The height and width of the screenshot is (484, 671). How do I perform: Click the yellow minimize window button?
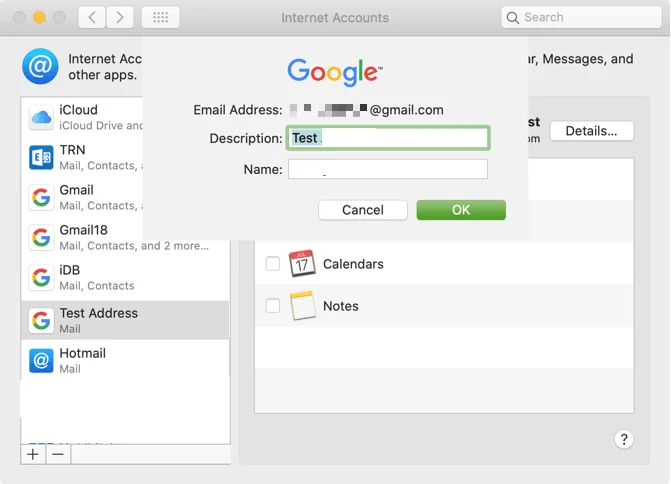(39, 18)
